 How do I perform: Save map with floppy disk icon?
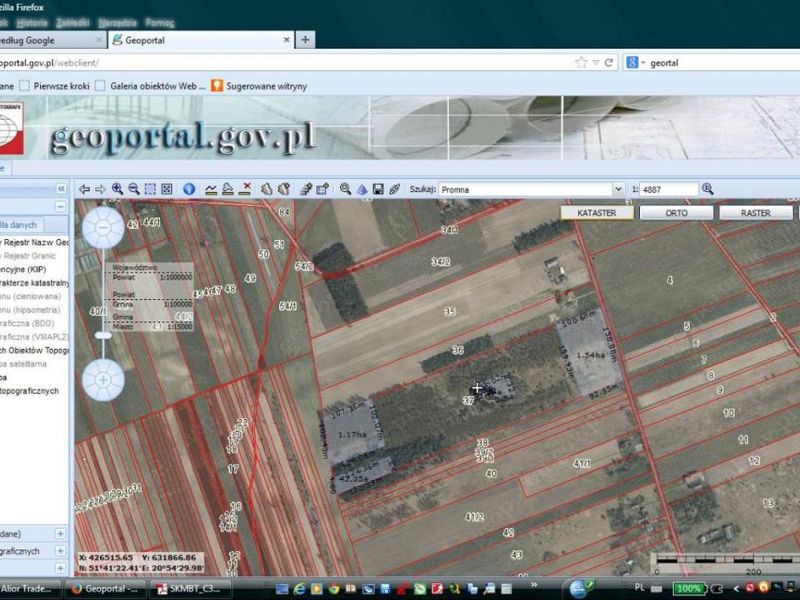click(378, 189)
